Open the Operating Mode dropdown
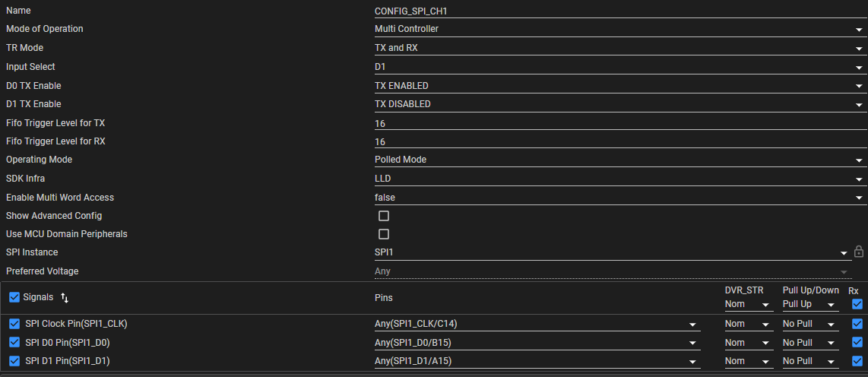The height and width of the screenshot is (377, 868). tap(620, 160)
